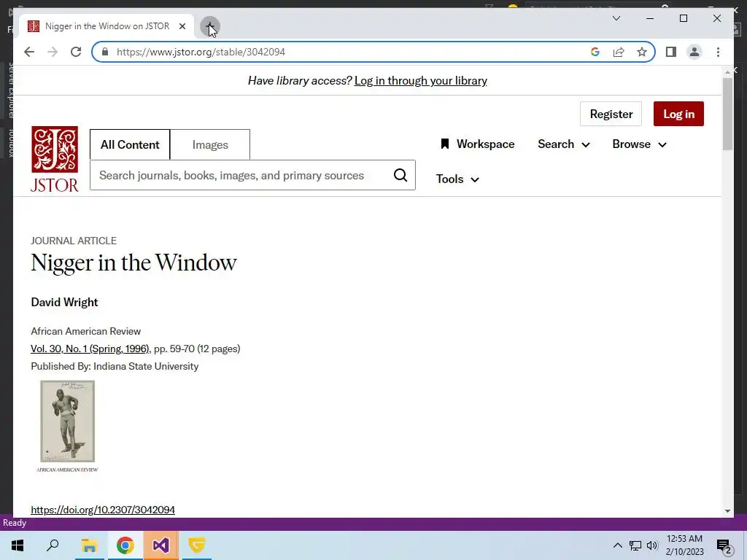
Task: Open Windows taskbar search
Action: (x=53, y=545)
